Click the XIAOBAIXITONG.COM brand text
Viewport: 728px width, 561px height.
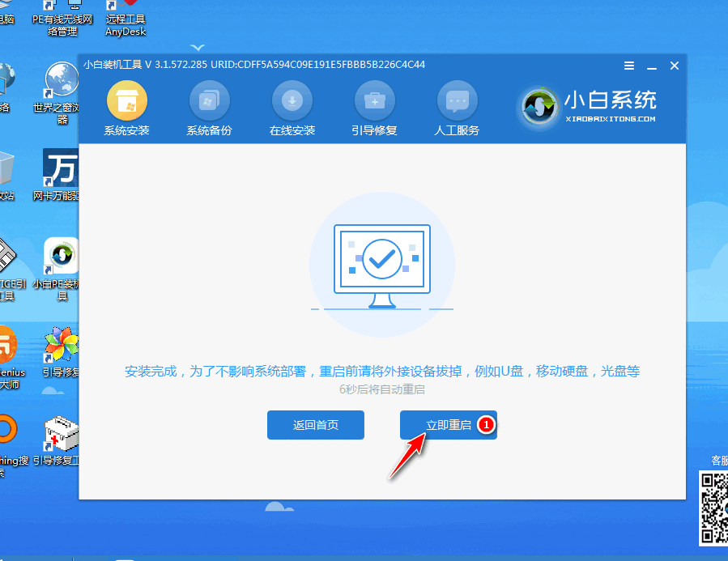(x=611, y=119)
